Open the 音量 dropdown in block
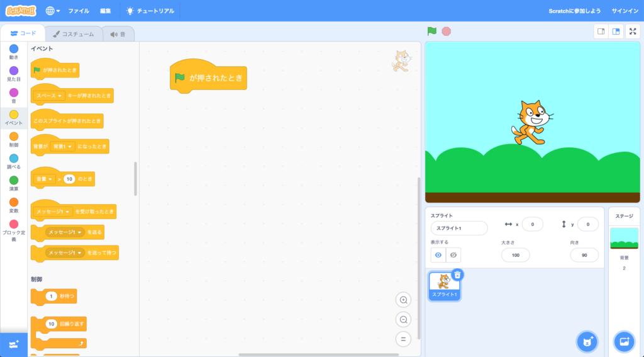 pos(45,179)
